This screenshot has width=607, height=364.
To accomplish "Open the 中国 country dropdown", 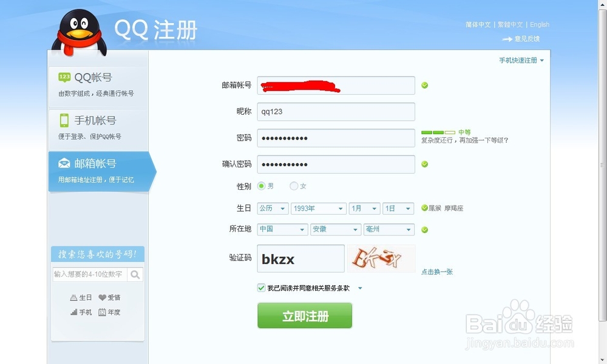I will point(283,229).
